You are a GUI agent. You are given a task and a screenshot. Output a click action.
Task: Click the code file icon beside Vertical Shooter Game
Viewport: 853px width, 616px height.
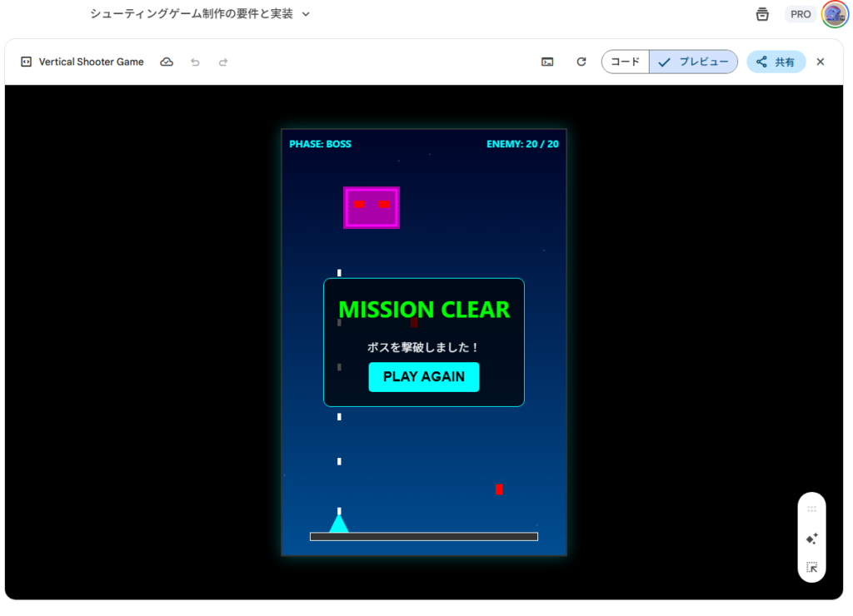tap(27, 62)
